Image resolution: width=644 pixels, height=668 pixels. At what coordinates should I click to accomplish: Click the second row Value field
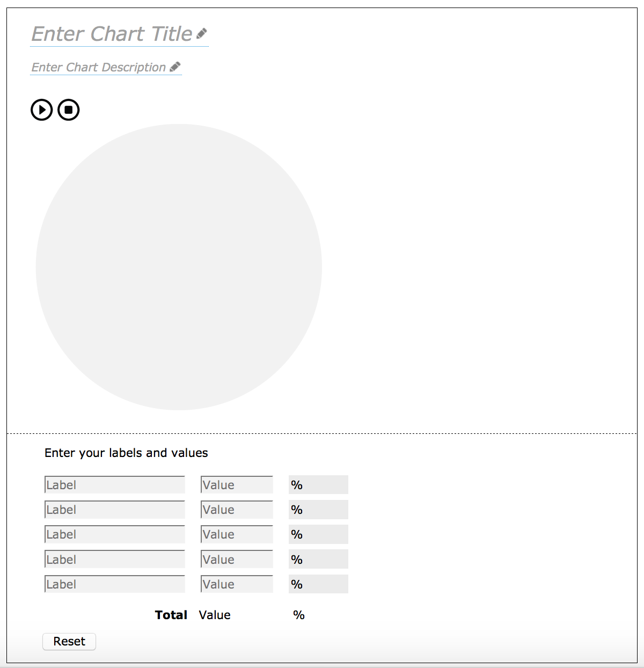point(237,510)
